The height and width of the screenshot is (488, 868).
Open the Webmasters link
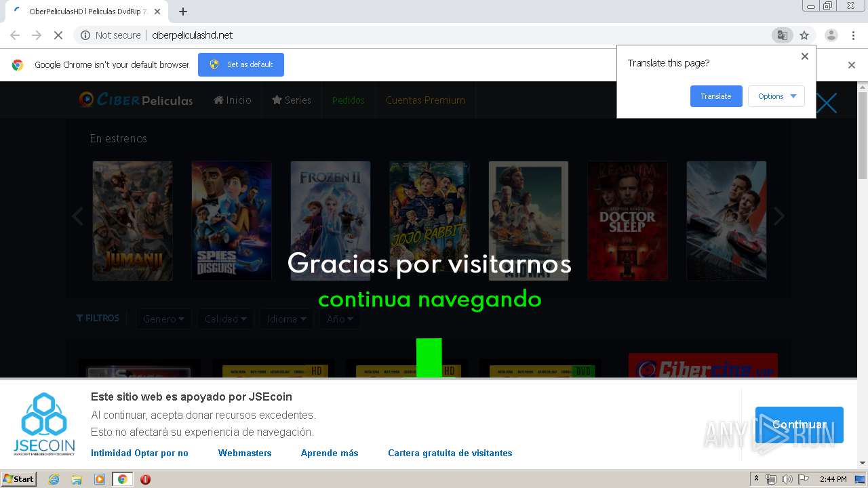click(x=245, y=453)
